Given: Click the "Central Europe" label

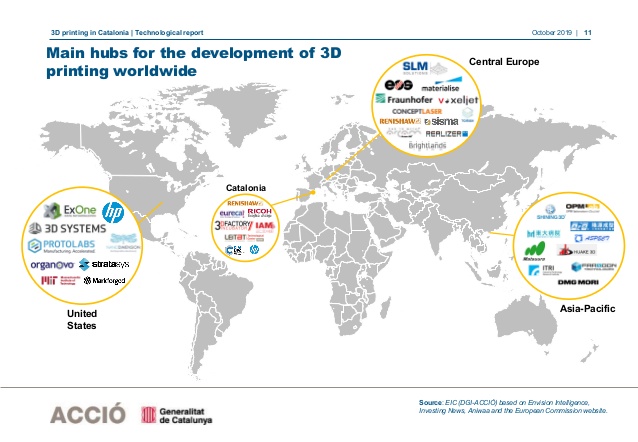Looking at the screenshot, I should pos(504,62).
